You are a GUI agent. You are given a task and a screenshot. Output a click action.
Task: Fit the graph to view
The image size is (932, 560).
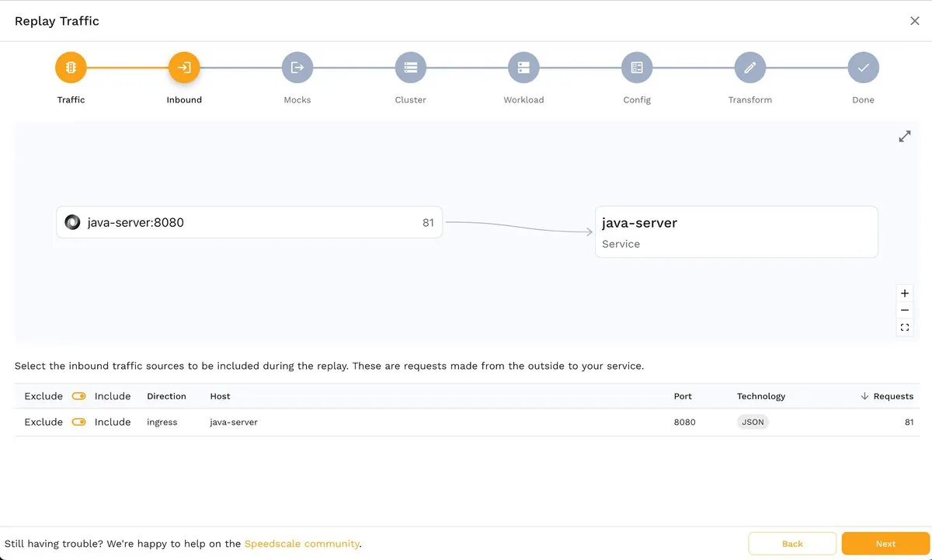pyautogui.click(x=905, y=328)
